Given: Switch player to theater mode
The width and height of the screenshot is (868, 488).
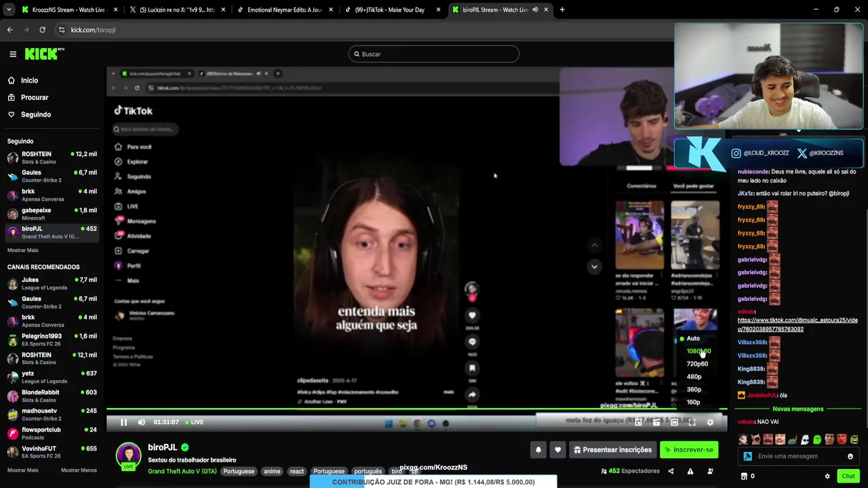Looking at the screenshot, I should click(674, 422).
